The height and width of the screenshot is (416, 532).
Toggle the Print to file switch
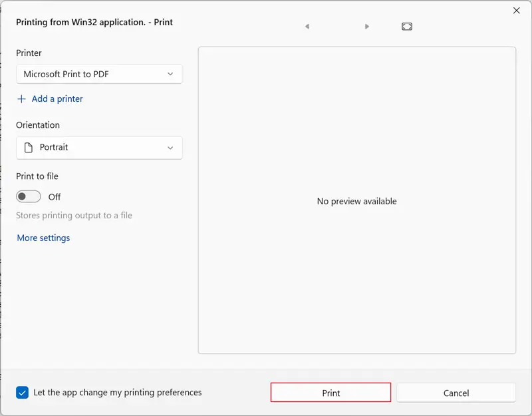point(29,197)
